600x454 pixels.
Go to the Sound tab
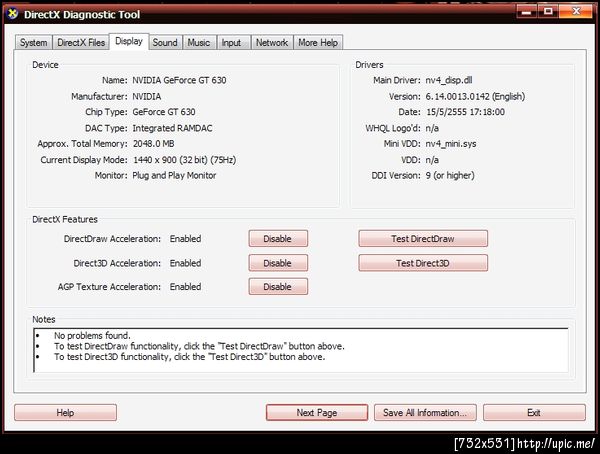coord(165,42)
